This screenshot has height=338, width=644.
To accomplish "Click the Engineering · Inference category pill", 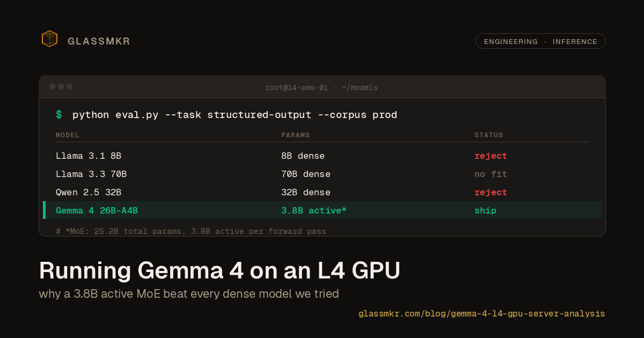I will (x=540, y=41).
